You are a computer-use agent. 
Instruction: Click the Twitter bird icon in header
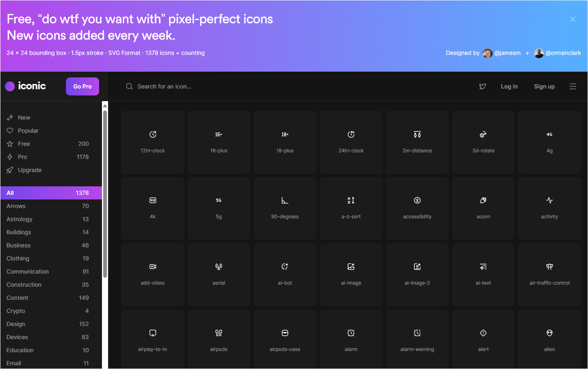click(x=483, y=86)
